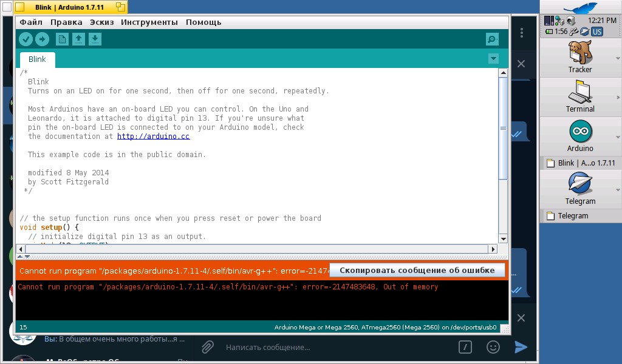Click the Arduino icon in Deskbar
Viewport: 622px width, 364px height.
tap(580, 132)
